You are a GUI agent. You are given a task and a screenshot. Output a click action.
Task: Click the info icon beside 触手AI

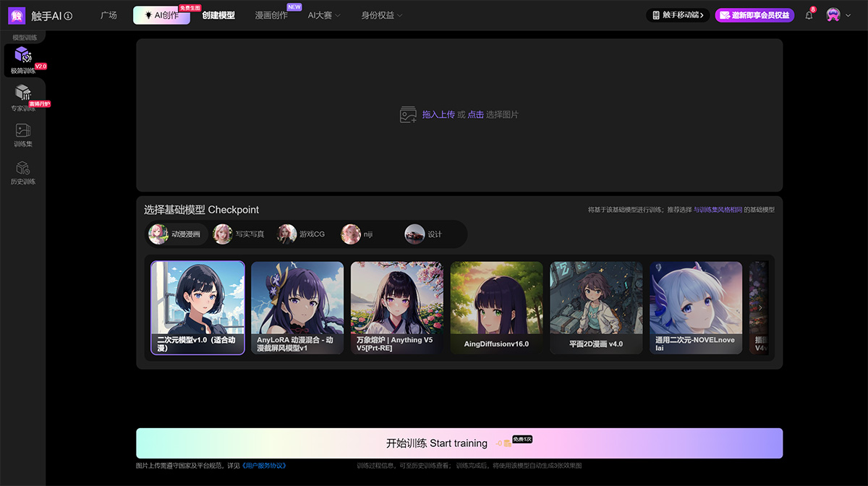68,16
